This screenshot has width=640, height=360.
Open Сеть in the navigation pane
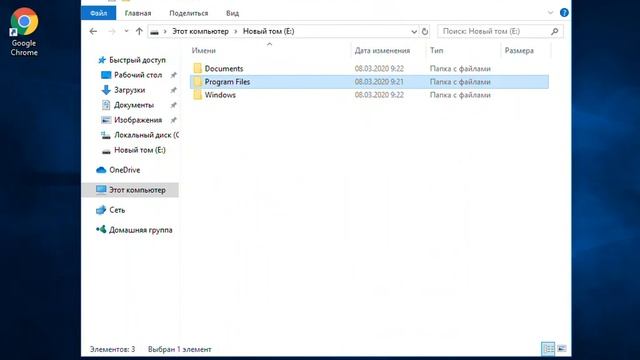[117, 210]
